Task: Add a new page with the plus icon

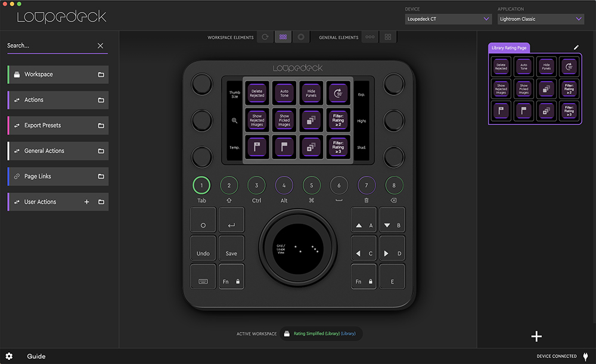Action: point(536,336)
